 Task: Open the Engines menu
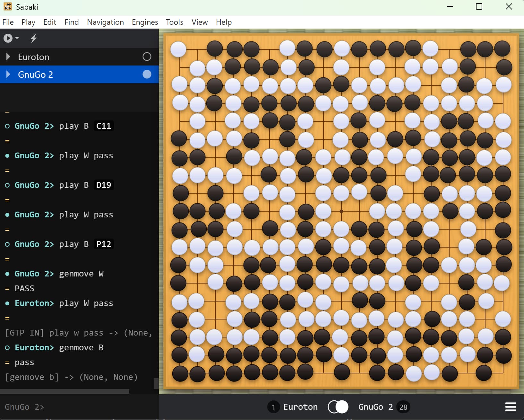coord(145,22)
